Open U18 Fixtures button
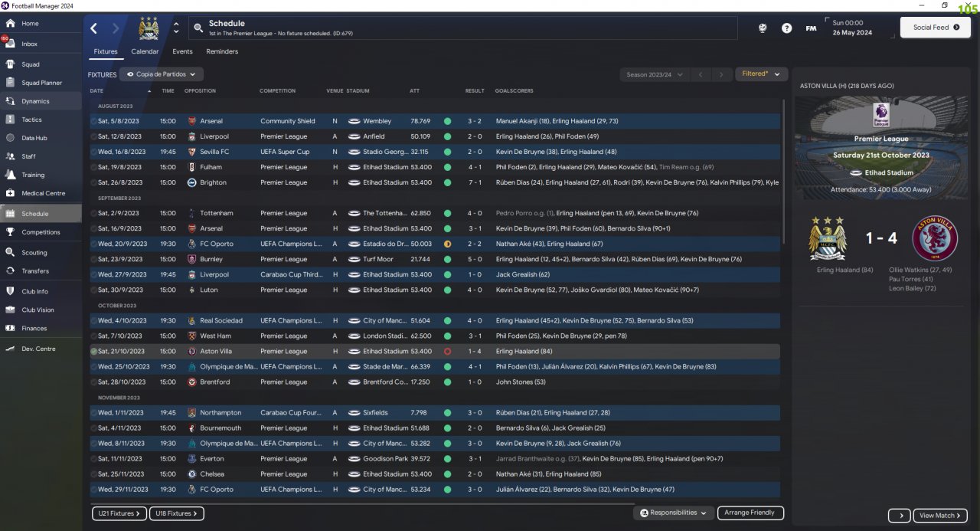Screen dimensions: 980x531 pos(176,513)
